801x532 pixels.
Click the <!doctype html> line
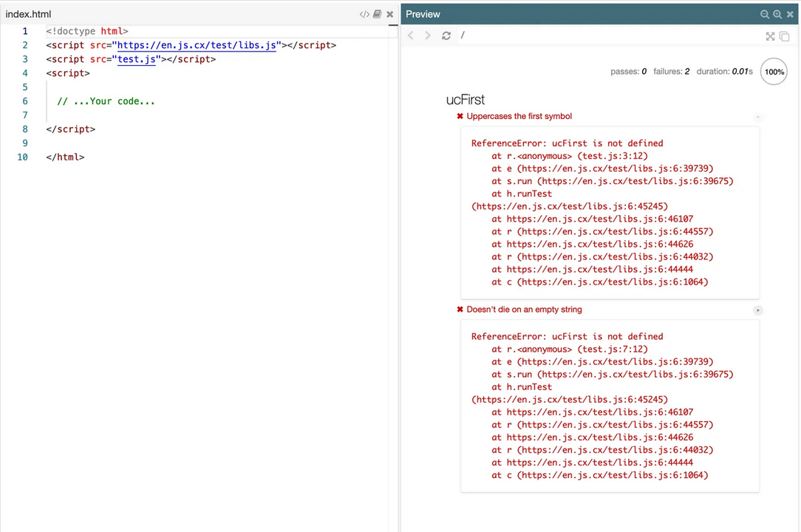pos(87,31)
